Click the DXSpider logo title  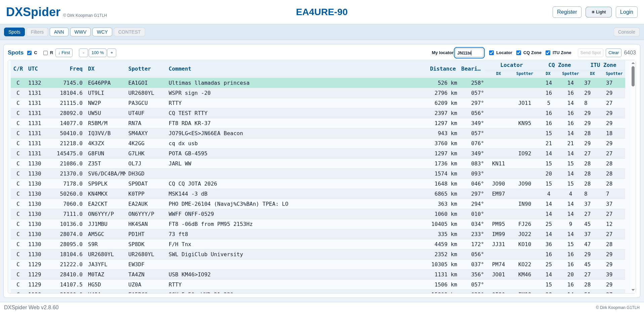[x=33, y=12]
